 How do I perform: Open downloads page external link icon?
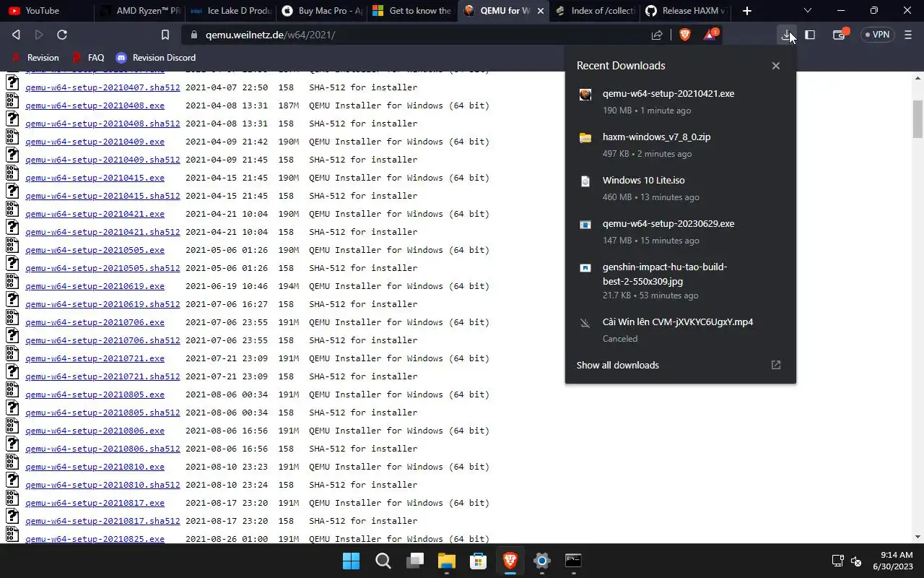[776, 365]
